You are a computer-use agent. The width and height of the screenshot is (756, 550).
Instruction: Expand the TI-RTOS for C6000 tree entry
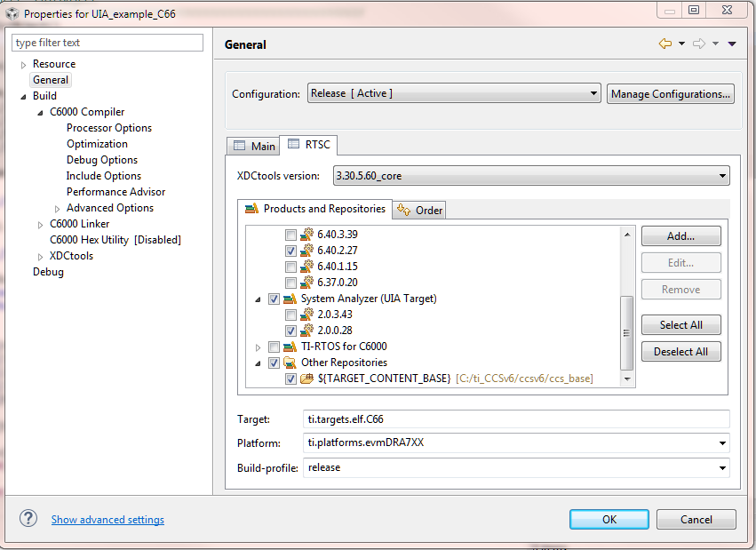259,346
